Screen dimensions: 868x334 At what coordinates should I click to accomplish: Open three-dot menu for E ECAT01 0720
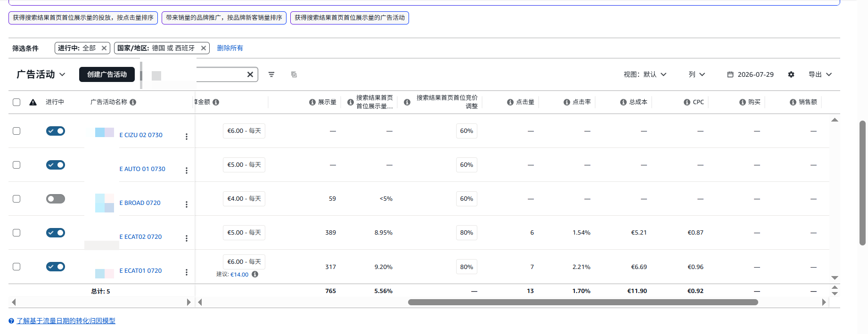[x=187, y=272]
